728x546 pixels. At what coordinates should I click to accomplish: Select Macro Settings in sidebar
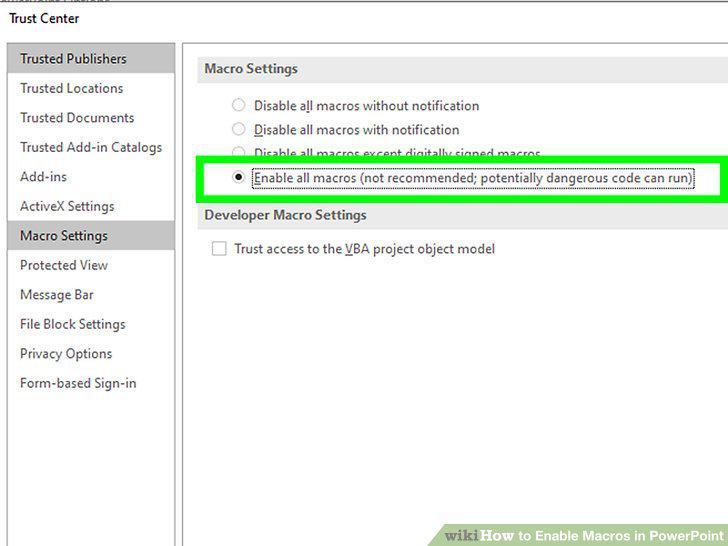(x=91, y=235)
